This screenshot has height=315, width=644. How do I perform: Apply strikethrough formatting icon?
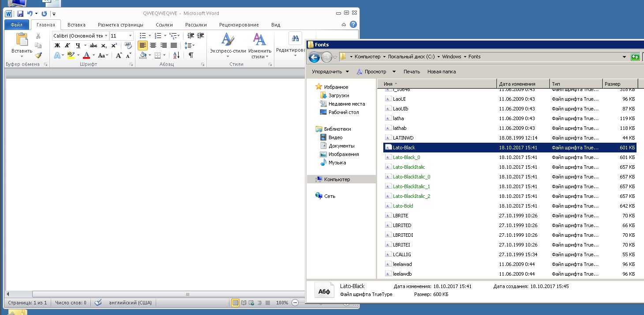94,46
